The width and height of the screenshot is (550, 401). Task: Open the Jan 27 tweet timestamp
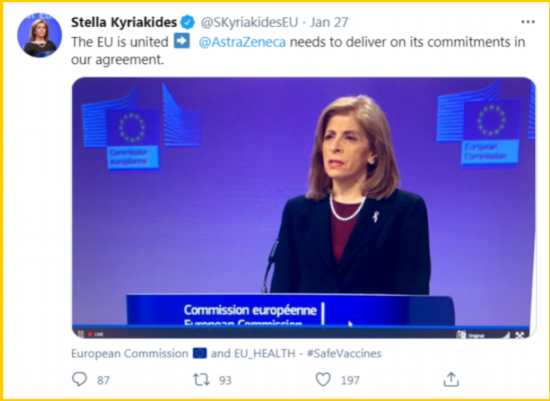click(329, 22)
